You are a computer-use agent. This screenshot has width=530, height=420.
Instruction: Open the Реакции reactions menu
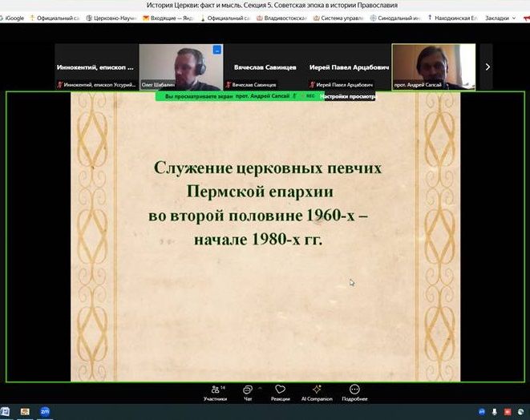click(x=280, y=392)
